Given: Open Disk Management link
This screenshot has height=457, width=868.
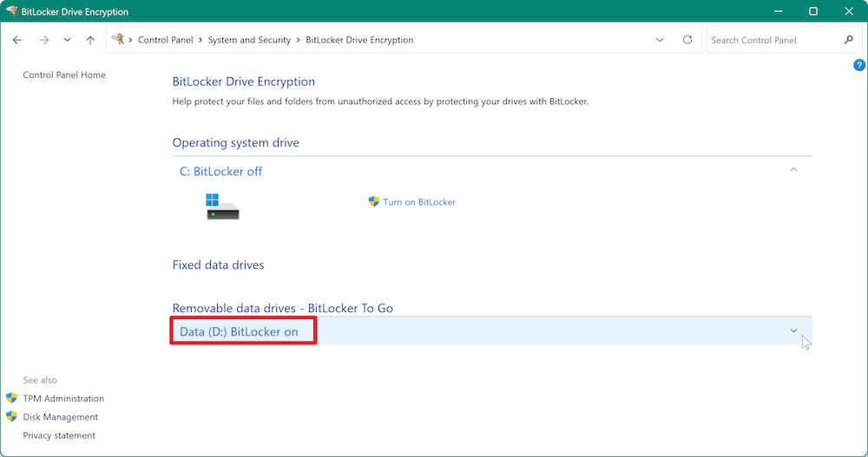Looking at the screenshot, I should tap(61, 416).
